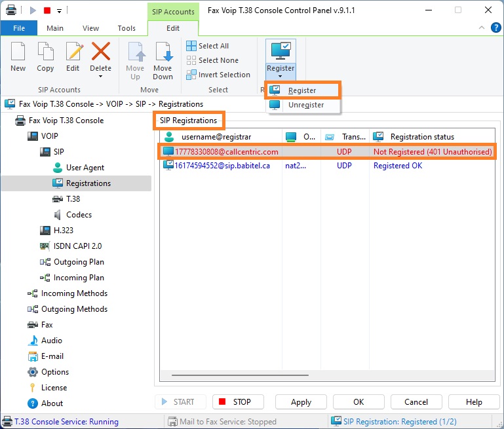Click the blue help question mark icon
The image size is (504, 429).
(x=496, y=28)
